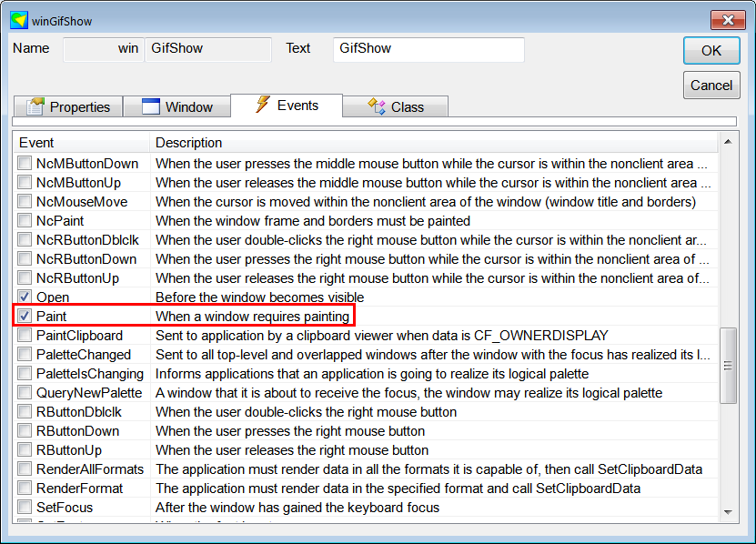
Task: Click the Description column header
Action: (x=434, y=143)
